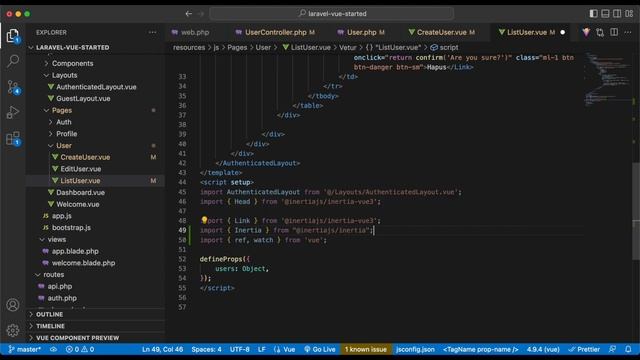Open Explorer more actions ellipsis

[152, 32]
